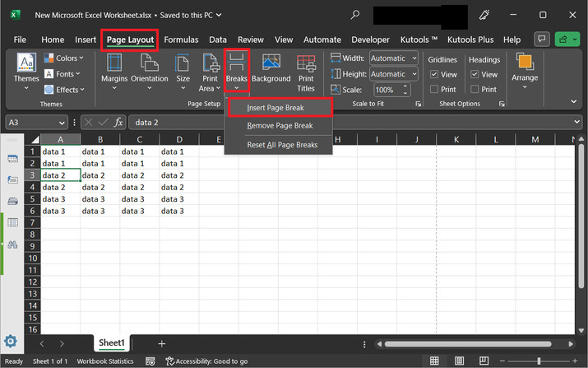Toggle the Gridlines Print checkbox
Image resolution: width=588 pixels, height=368 pixels.
[434, 90]
